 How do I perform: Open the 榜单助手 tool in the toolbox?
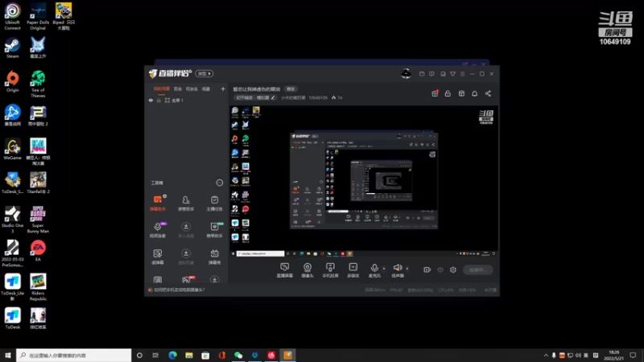[214, 230]
